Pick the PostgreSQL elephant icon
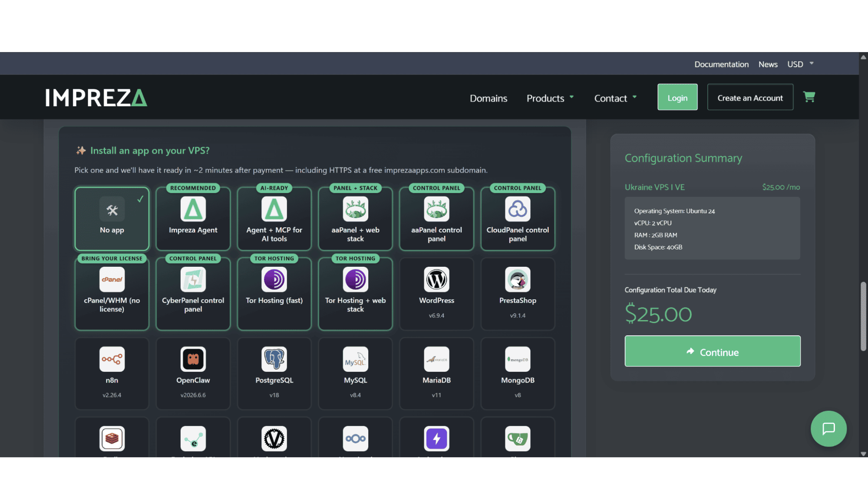 (274, 359)
